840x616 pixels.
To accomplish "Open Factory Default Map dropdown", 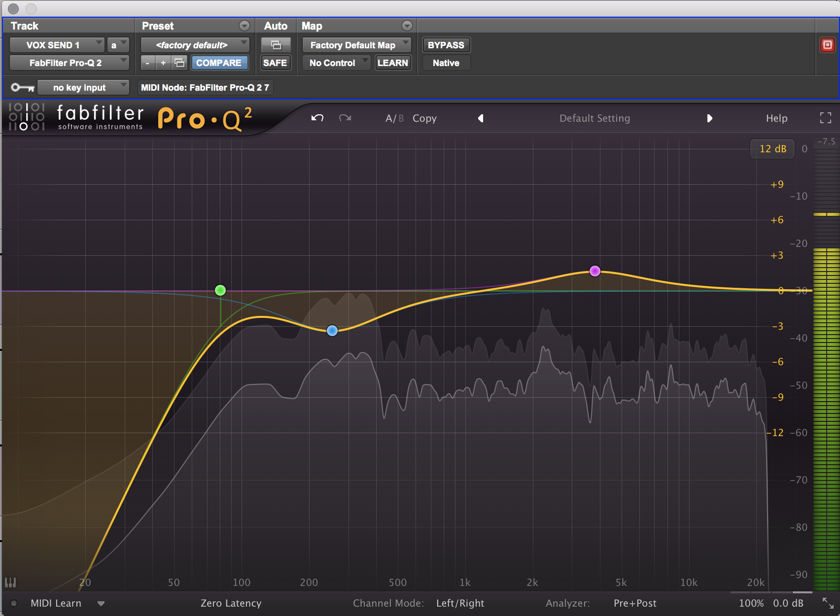I will (x=357, y=45).
